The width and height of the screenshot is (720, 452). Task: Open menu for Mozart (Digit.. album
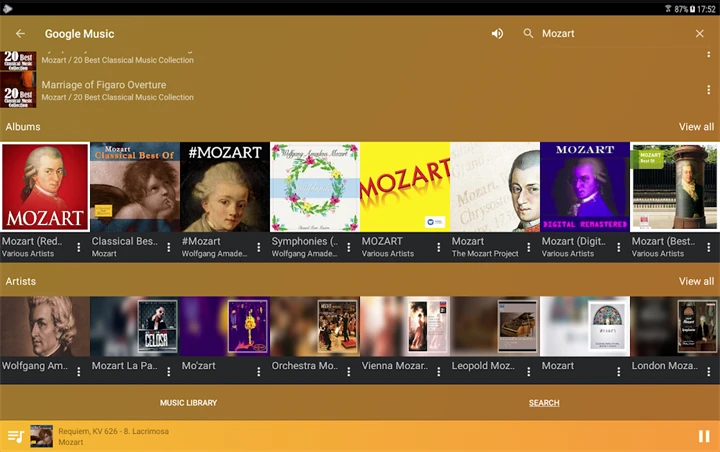(619, 248)
